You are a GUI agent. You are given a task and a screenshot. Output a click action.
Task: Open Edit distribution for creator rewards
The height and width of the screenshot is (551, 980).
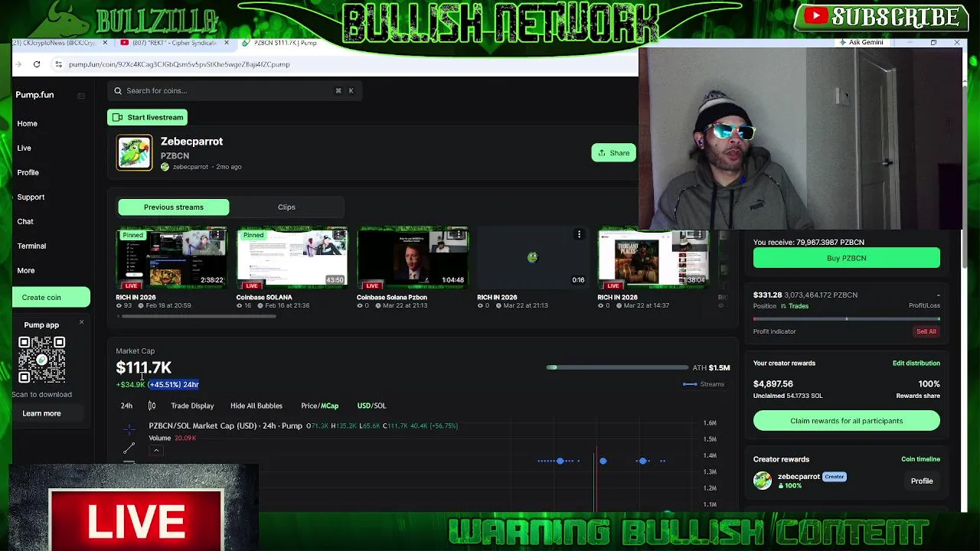[916, 364]
